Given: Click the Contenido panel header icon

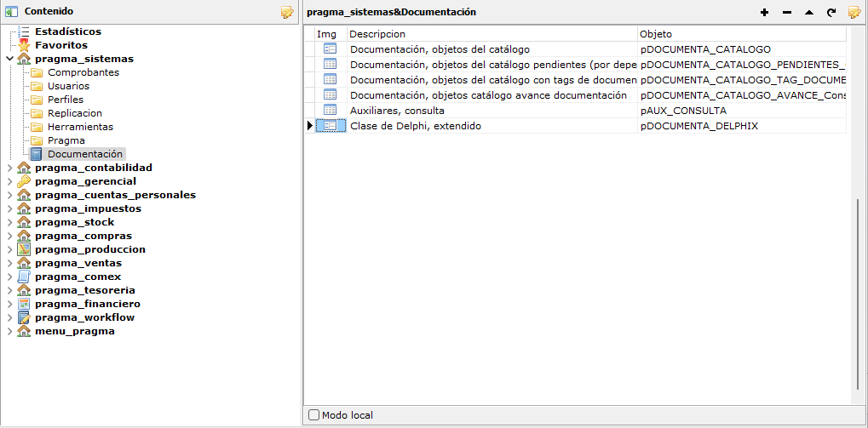Looking at the screenshot, I should 12,12.
